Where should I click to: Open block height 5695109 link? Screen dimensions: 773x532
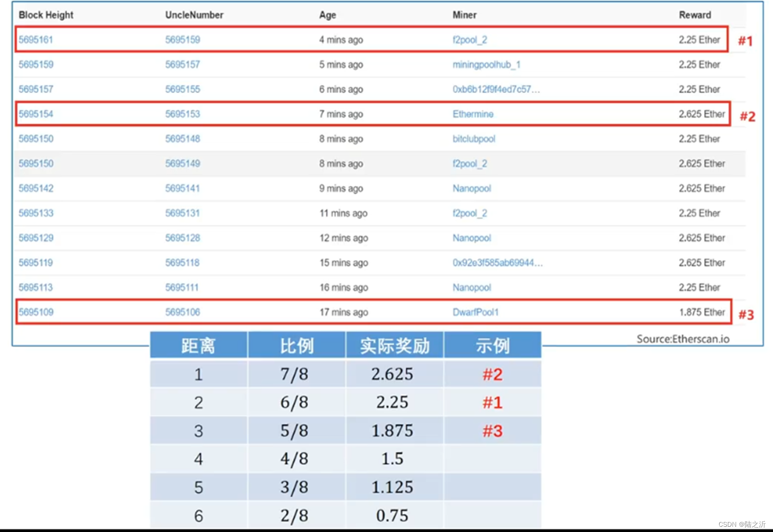pos(36,312)
